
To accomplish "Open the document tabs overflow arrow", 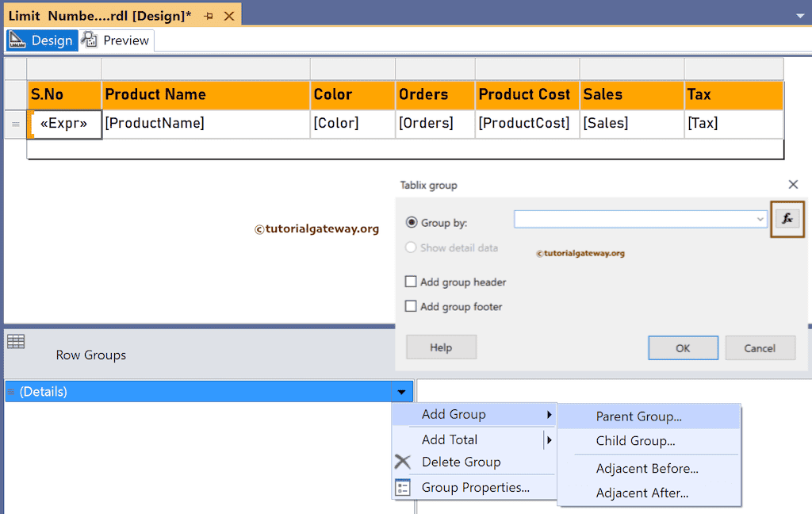I will pos(800,16).
